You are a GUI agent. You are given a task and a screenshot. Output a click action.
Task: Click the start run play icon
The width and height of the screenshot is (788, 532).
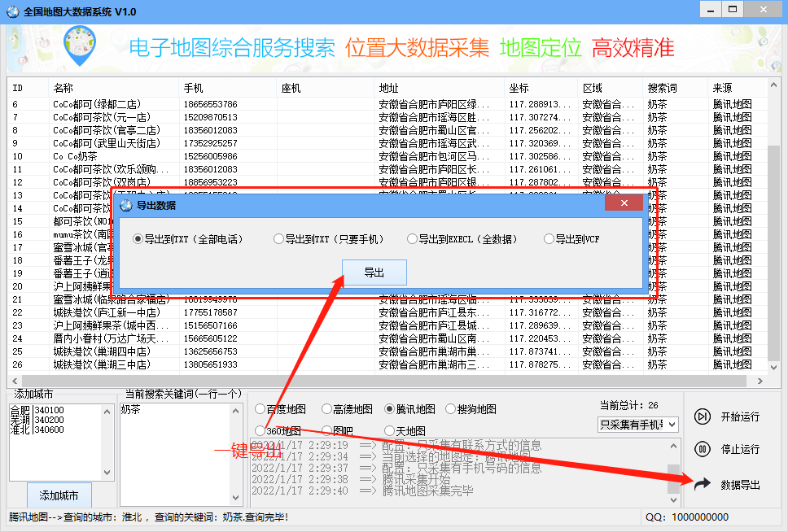(703, 416)
